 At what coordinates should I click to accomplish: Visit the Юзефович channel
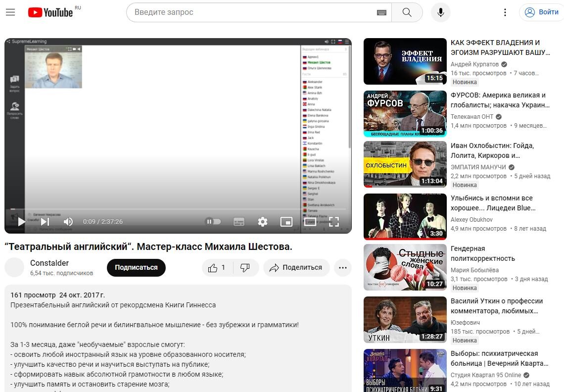(x=465, y=323)
